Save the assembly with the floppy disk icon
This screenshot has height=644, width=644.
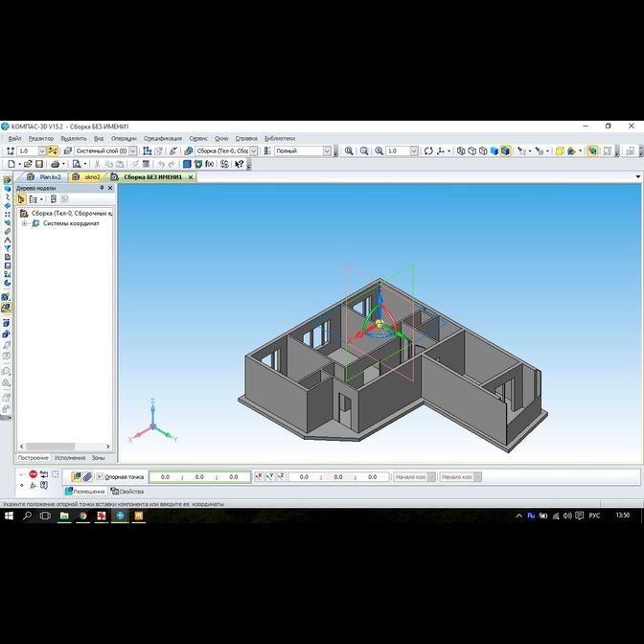coord(39,164)
